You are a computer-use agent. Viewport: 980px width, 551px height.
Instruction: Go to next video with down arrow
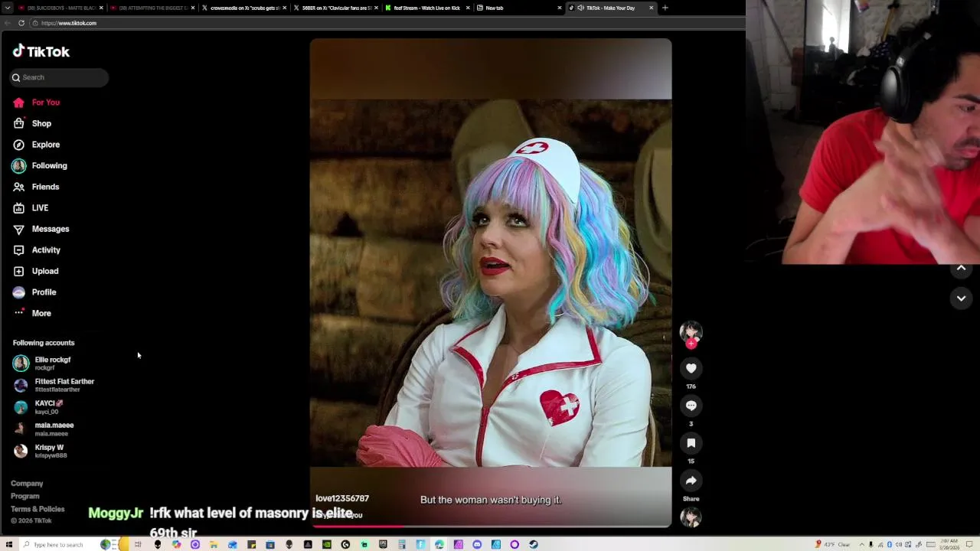[x=961, y=298]
